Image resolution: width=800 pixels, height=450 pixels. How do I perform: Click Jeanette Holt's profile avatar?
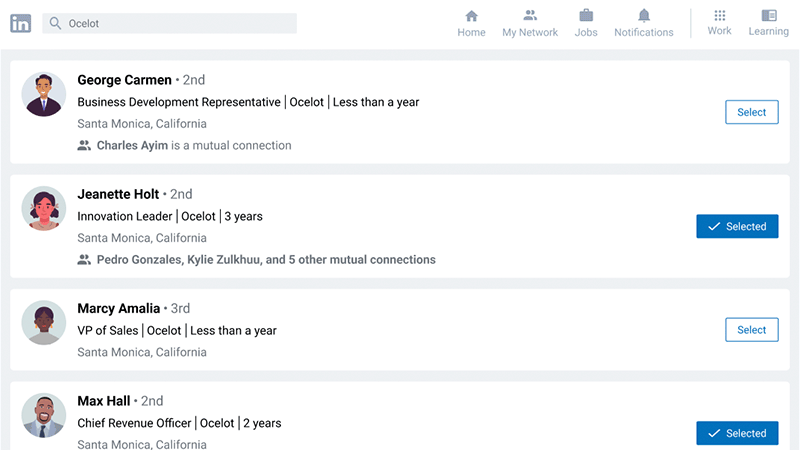(44, 208)
